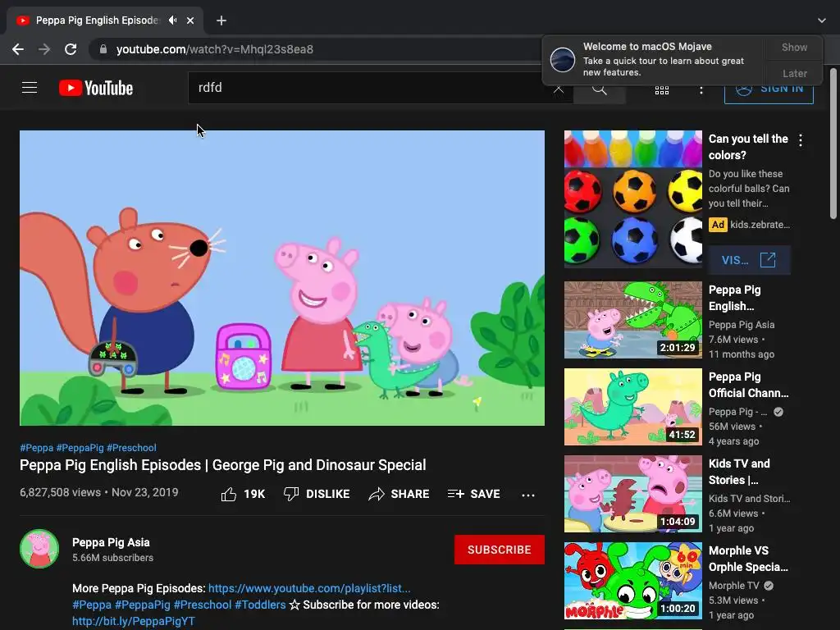Click Later on the macOS Mojave notification

(794, 73)
